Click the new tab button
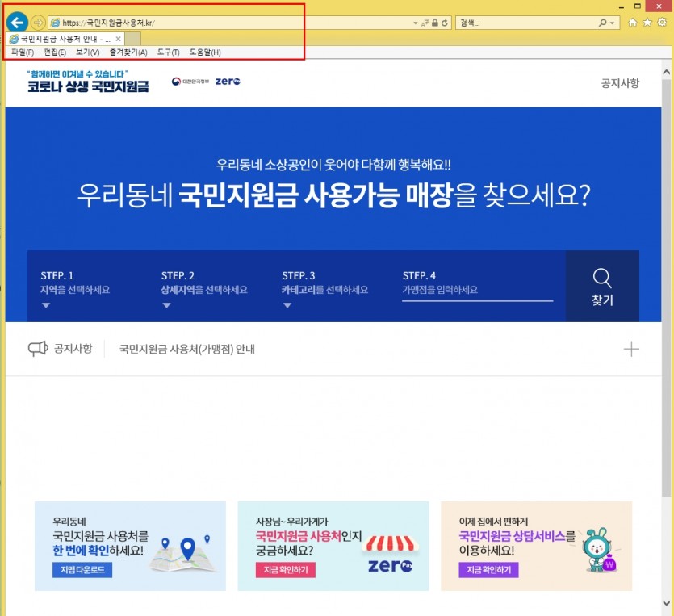 coord(133,39)
